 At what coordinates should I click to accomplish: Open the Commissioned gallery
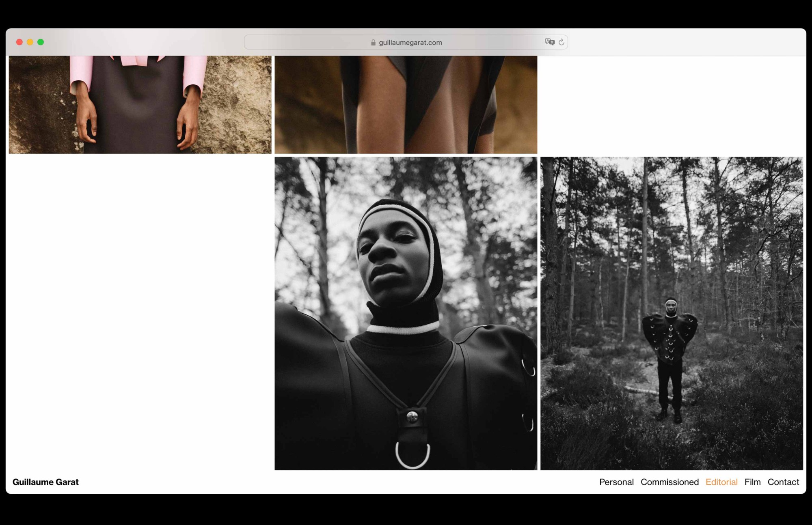[x=670, y=482]
